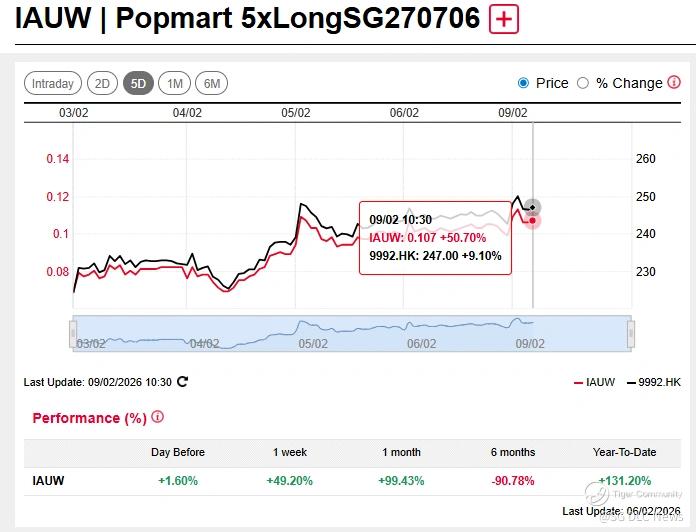Select the Price radio option
This screenshot has height=532, width=696.
(x=524, y=83)
